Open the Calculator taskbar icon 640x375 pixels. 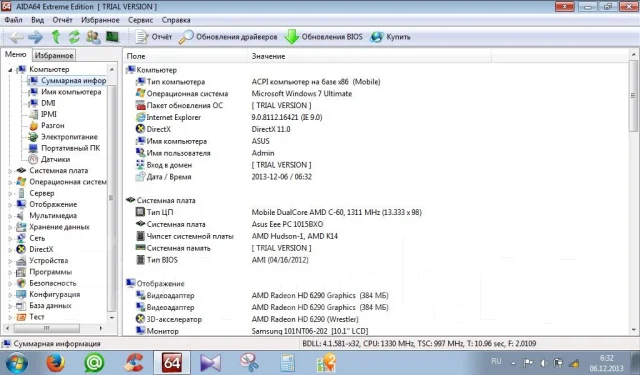click(x=288, y=363)
